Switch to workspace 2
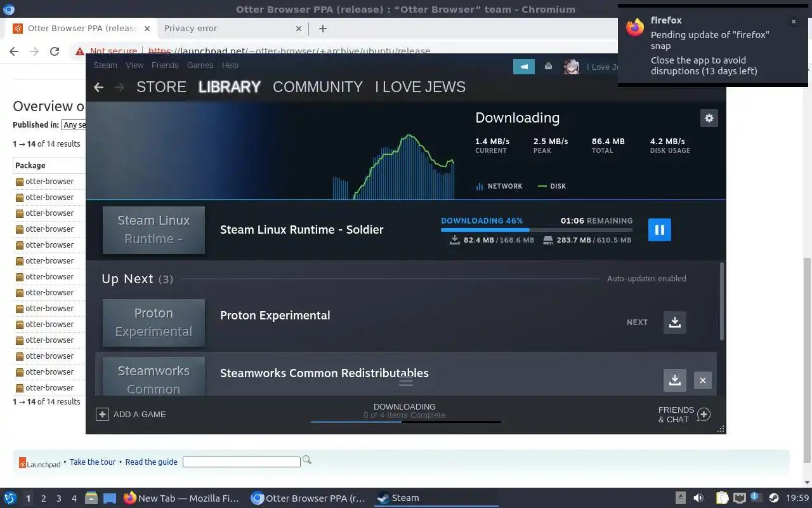This screenshot has width=812, height=508. (44, 498)
